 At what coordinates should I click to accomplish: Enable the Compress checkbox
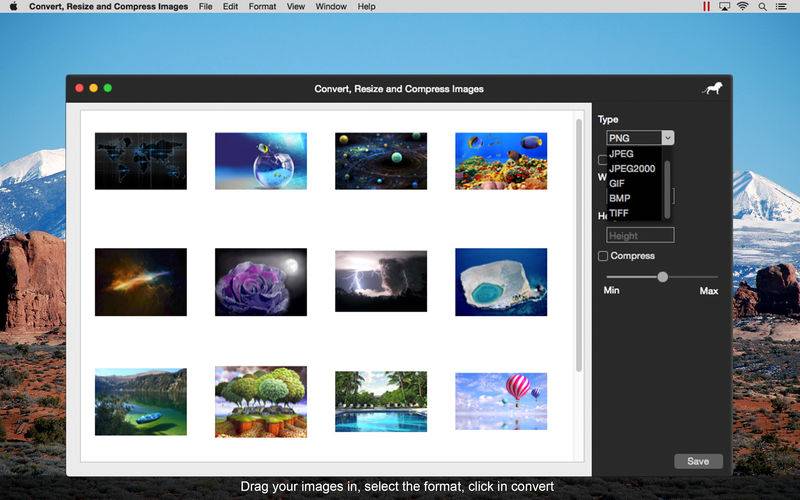[x=603, y=256]
